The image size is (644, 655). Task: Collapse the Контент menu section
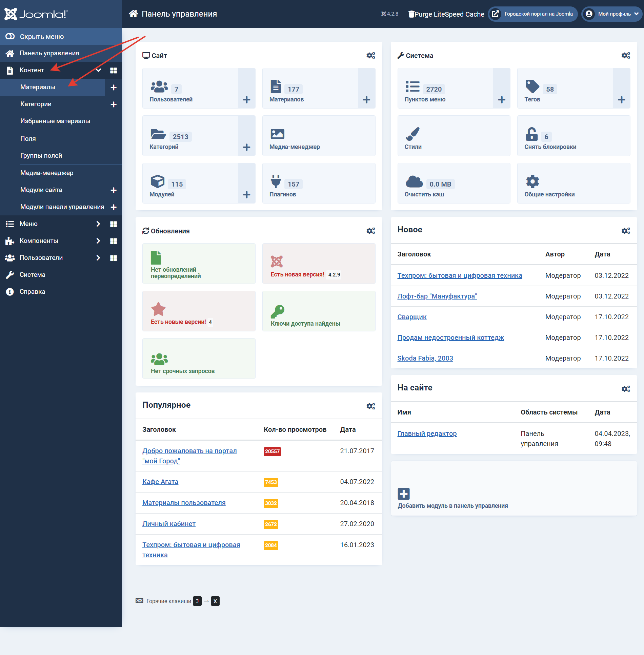click(99, 70)
